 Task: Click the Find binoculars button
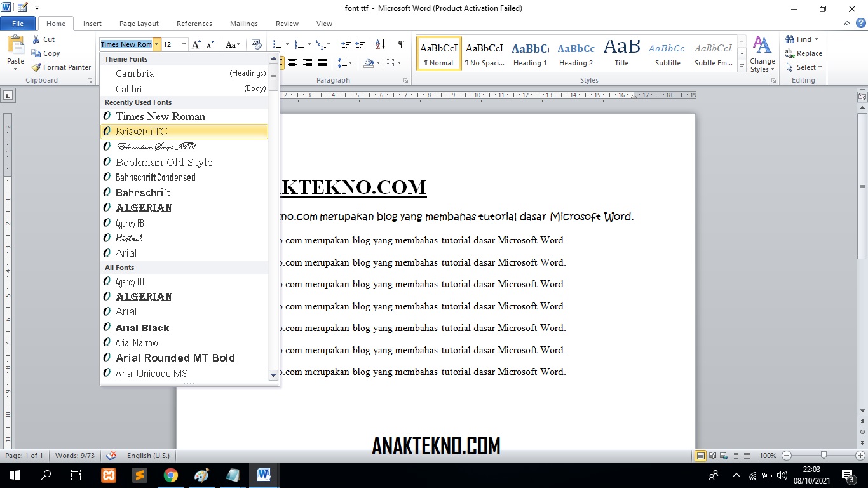coord(802,39)
